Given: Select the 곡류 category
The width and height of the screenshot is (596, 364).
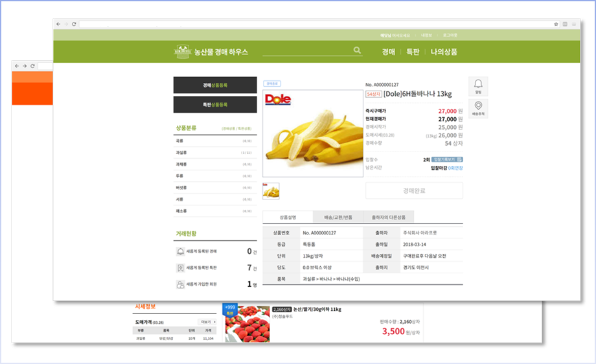Looking at the screenshot, I should (x=215, y=141).
